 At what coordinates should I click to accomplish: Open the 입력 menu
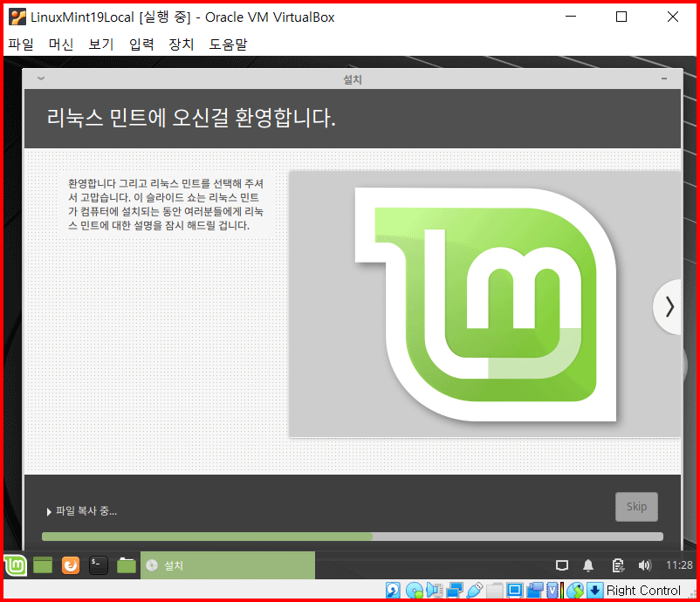[x=141, y=44]
